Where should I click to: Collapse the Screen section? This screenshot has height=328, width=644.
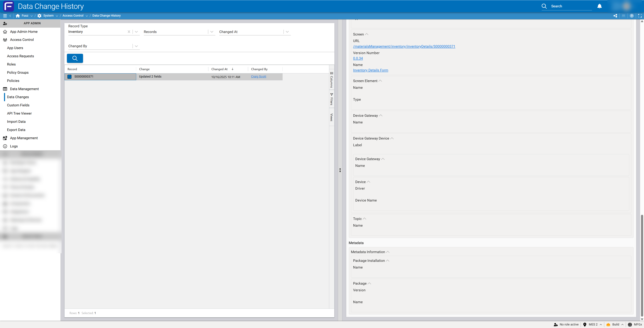point(366,34)
